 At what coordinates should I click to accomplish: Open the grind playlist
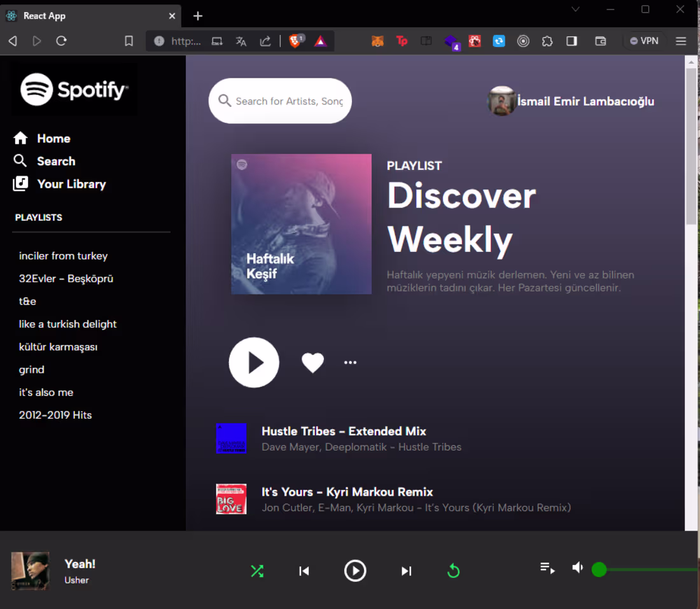31,369
